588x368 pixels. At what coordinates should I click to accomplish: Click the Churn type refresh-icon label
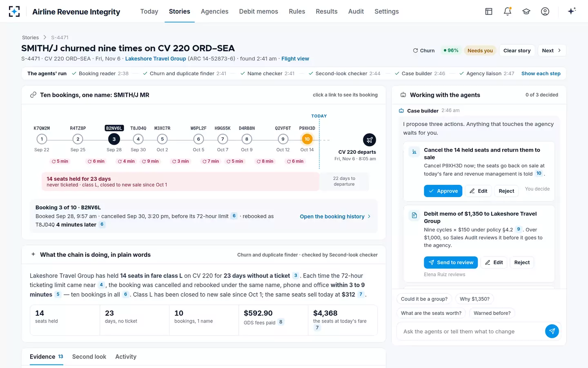[424, 51]
